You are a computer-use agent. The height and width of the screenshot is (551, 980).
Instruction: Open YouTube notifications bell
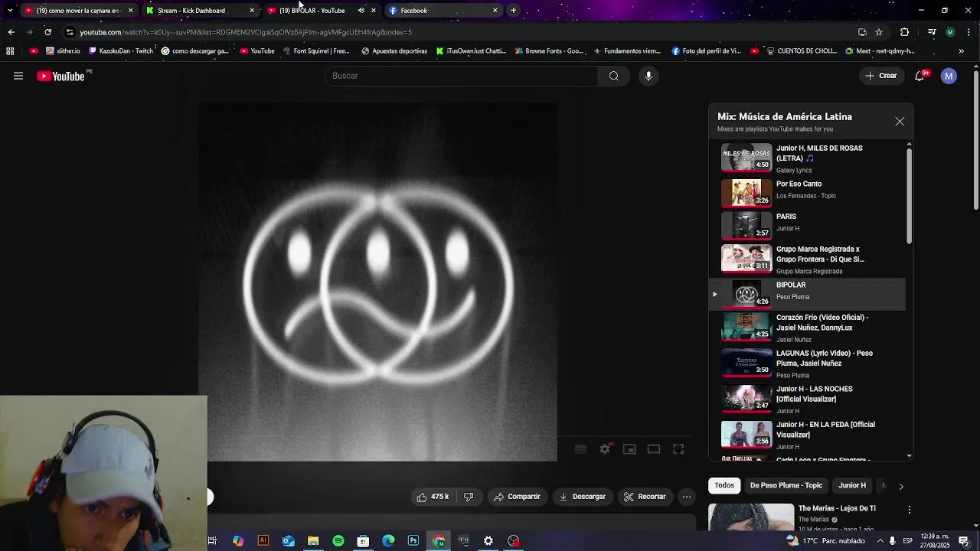920,76
